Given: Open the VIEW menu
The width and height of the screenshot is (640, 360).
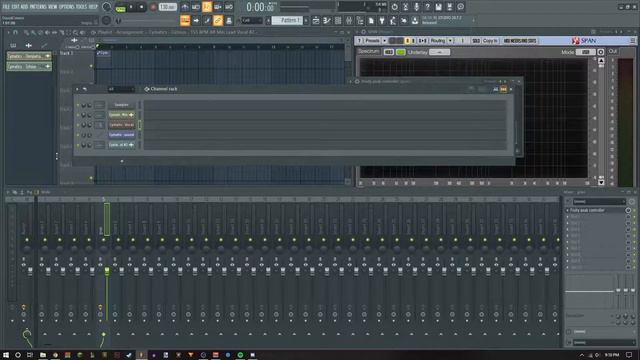Looking at the screenshot, I should [53, 7].
